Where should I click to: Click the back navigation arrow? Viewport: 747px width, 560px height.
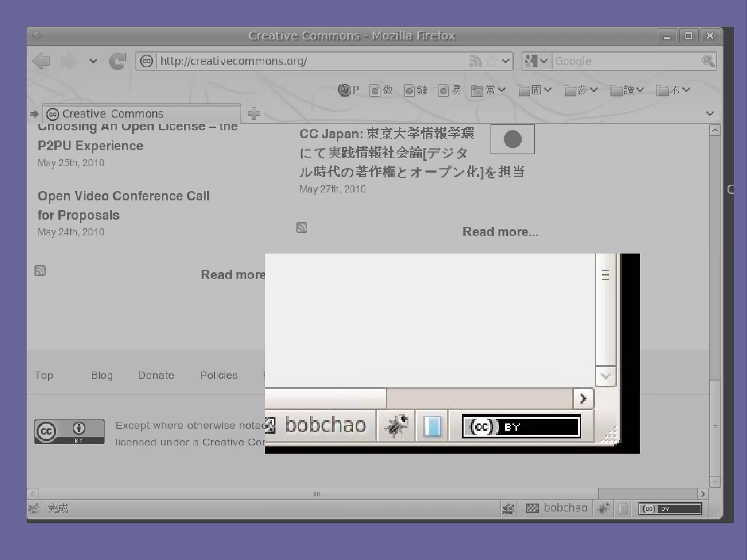[41, 61]
